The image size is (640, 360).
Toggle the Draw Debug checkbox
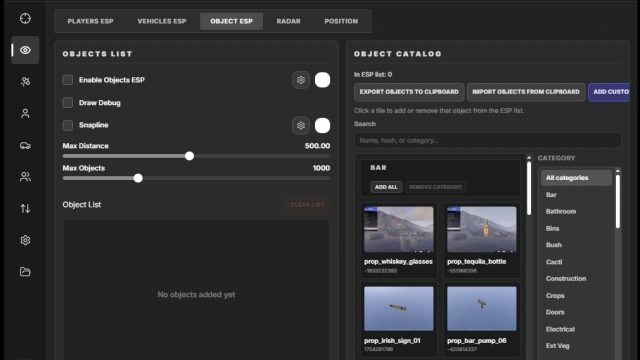tap(68, 102)
